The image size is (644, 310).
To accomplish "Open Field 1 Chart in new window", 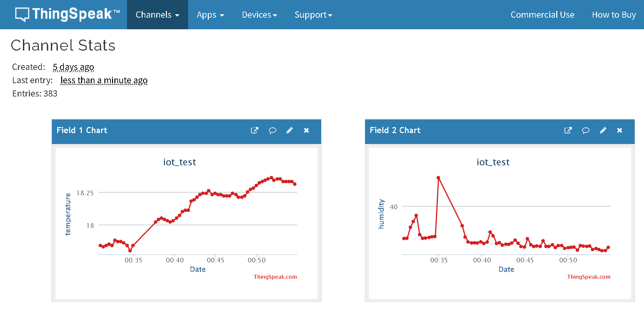I will point(255,130).
